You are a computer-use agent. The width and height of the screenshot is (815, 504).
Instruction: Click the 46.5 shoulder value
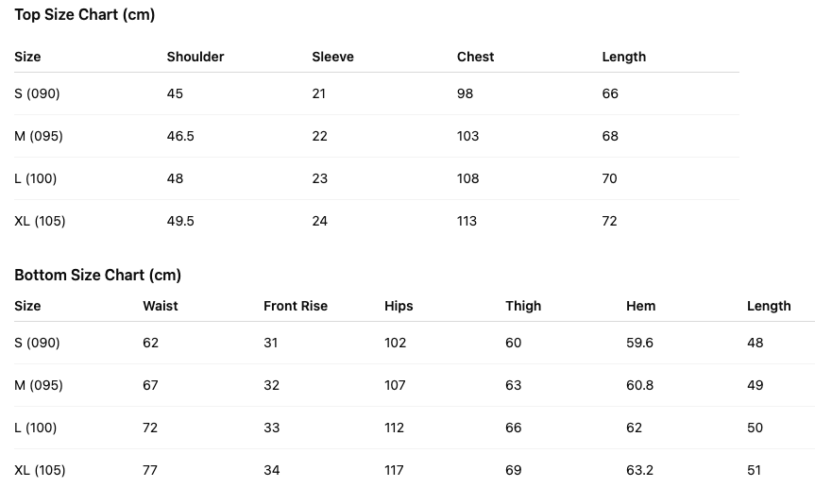[x=180, y=136]
